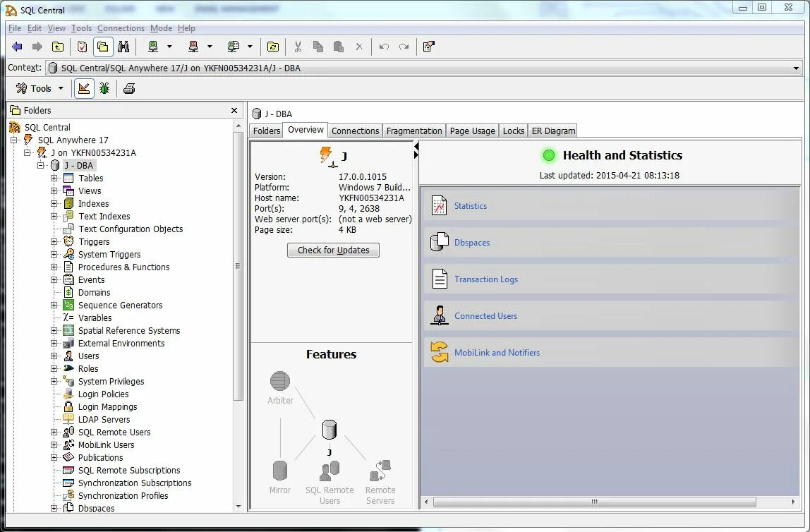Click the Back navigation arrow
810x532 pixels.
(x=16, y=47)
